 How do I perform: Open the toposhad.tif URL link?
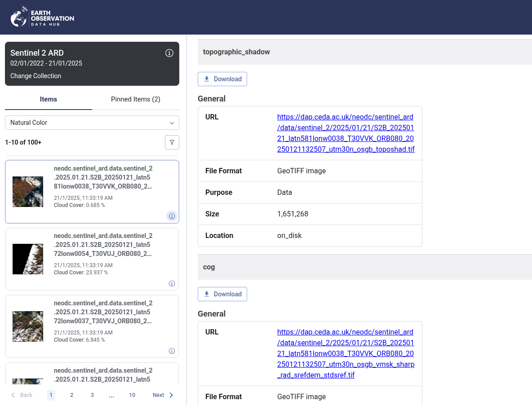click(x=346, y=133)
